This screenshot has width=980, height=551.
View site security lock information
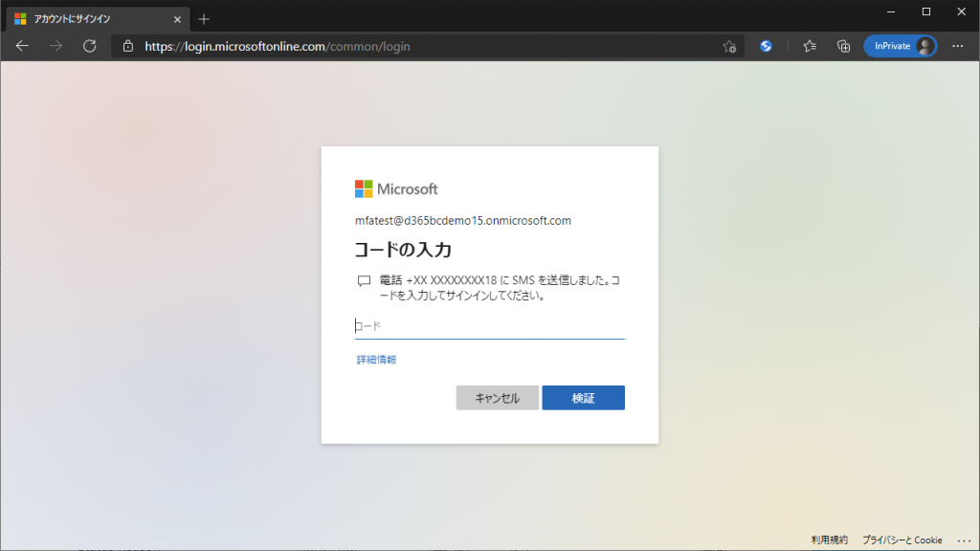[128, 46]
